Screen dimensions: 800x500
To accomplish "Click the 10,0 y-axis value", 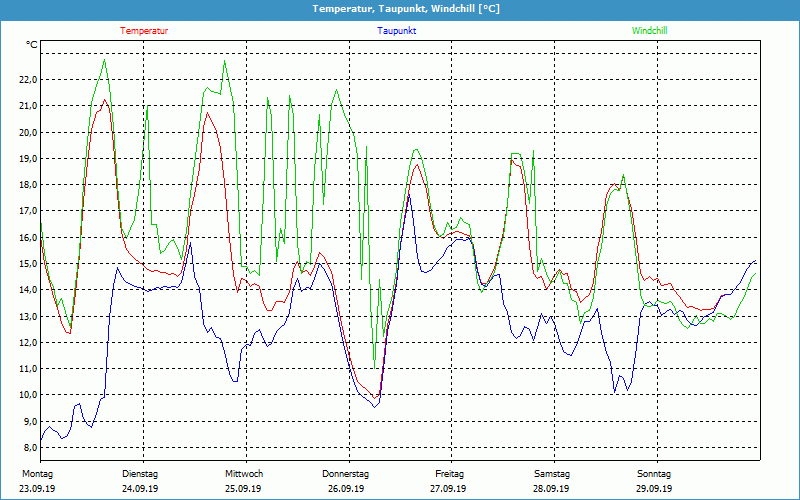I will pyautogui.click(x=28, y=395).
